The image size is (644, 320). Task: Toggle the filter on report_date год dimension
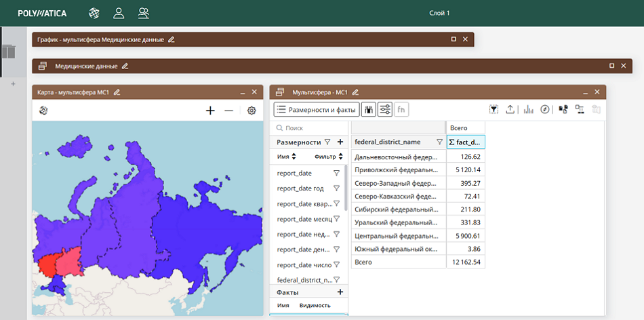336,188
